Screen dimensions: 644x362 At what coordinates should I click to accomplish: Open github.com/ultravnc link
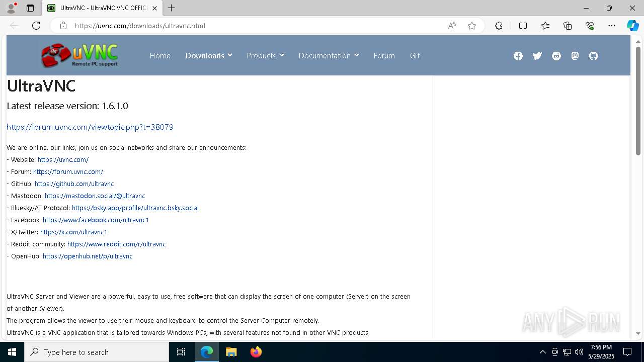tap(74, 184)
